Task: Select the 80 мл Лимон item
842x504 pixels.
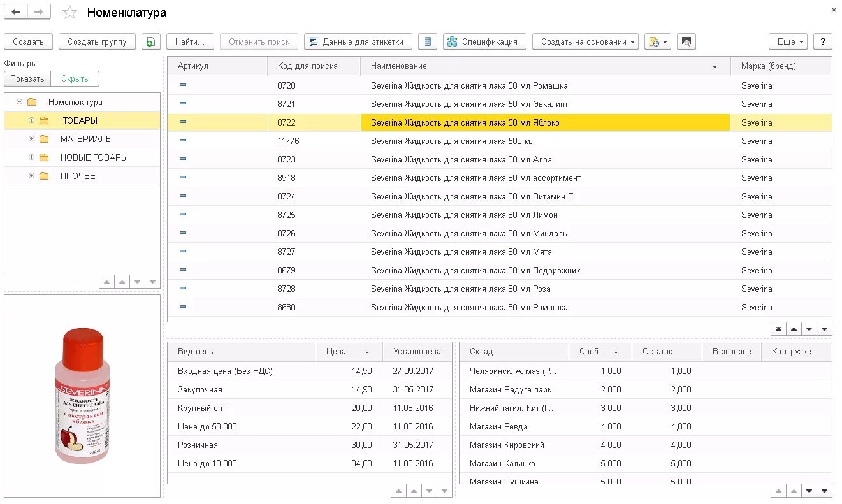Action: pos(500,215)
